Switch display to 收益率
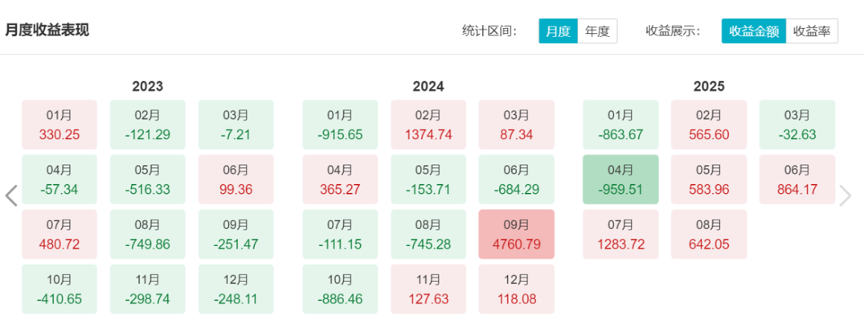The image size is (868, 325). tap(811, 31)
